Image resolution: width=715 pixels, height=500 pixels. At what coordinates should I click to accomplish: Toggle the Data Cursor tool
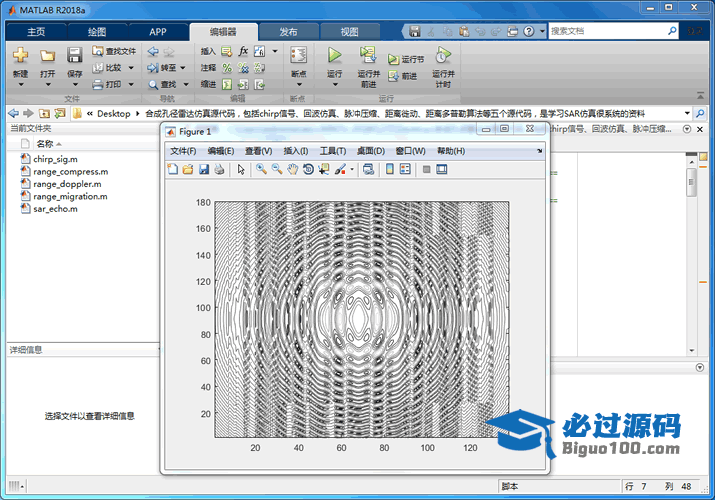(324, 170)
